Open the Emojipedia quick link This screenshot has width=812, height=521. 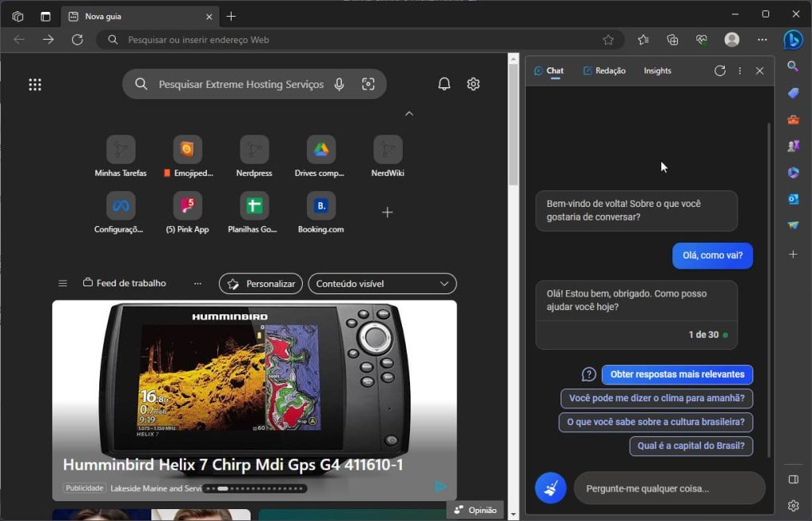187,156
